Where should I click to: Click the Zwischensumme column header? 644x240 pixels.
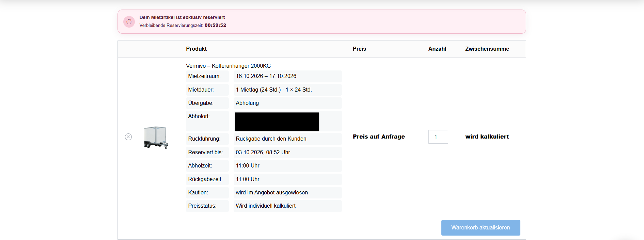tap(487, 49)
